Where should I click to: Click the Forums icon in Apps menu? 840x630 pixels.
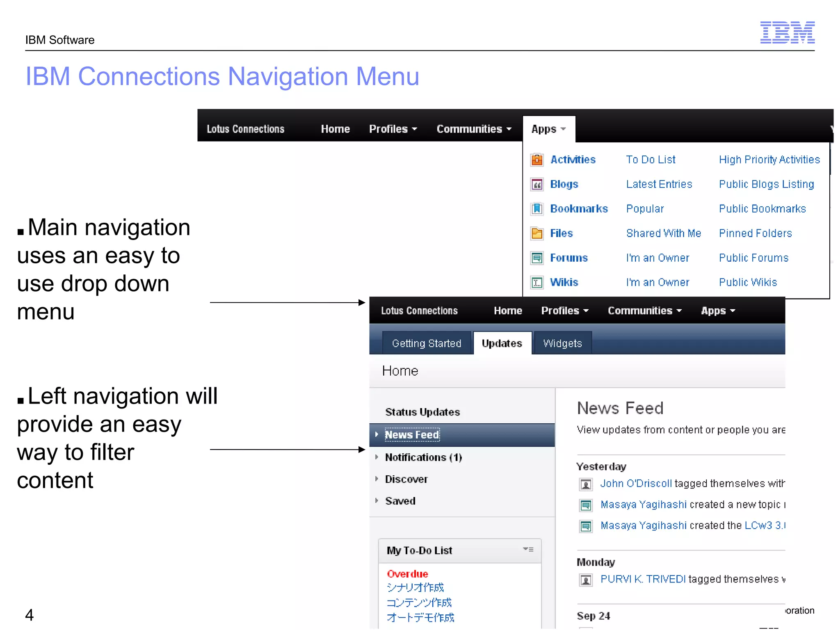pos(537,258)
